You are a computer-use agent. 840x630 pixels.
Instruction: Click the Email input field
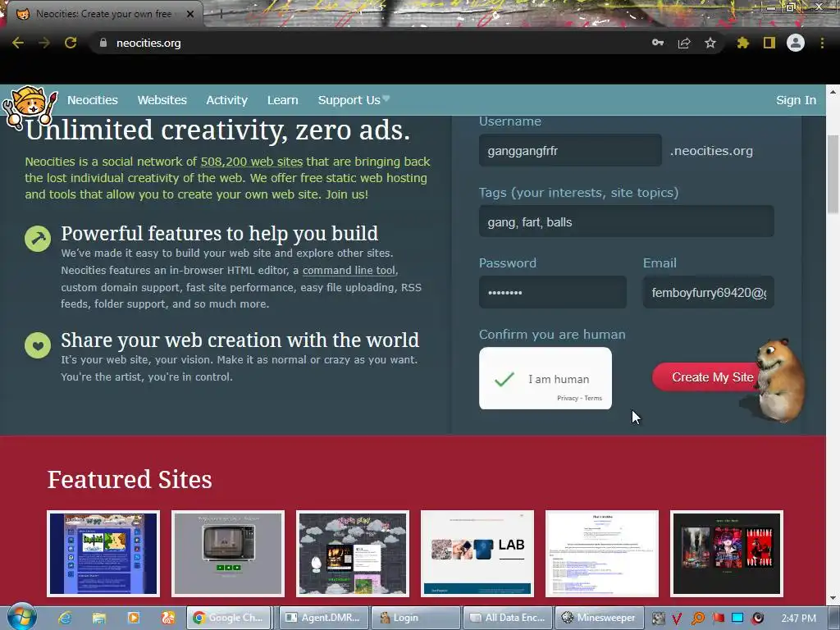click(x=708, y=292)
